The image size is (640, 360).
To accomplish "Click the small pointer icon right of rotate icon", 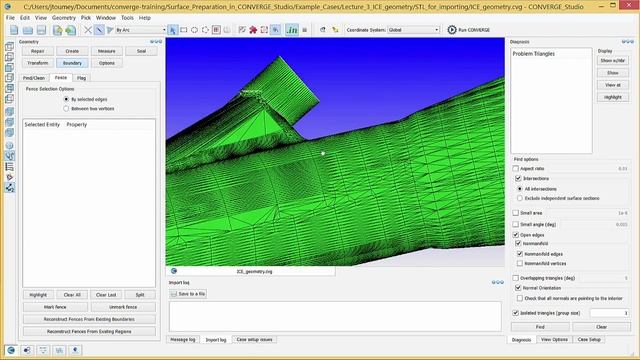I will point(335,30).
